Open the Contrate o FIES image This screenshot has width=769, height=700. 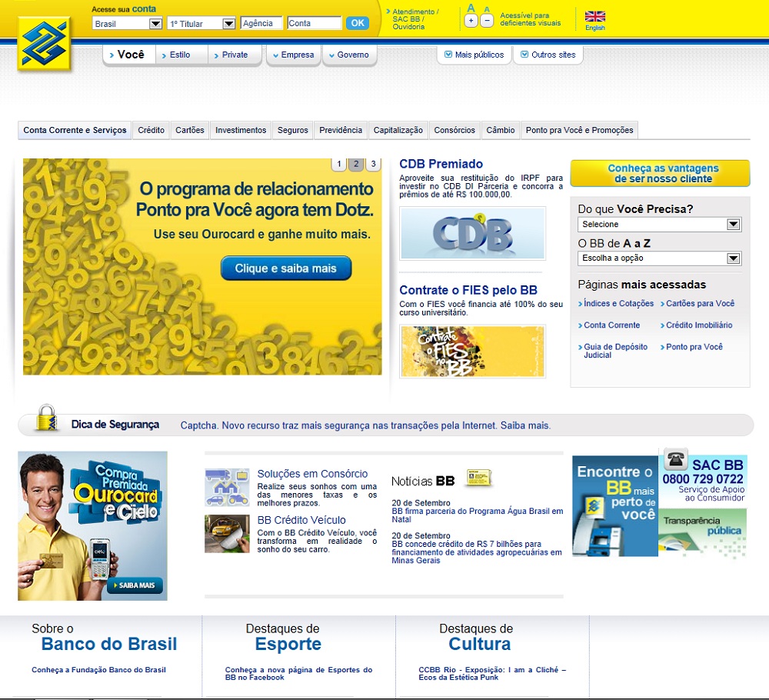tap(472, 352)
